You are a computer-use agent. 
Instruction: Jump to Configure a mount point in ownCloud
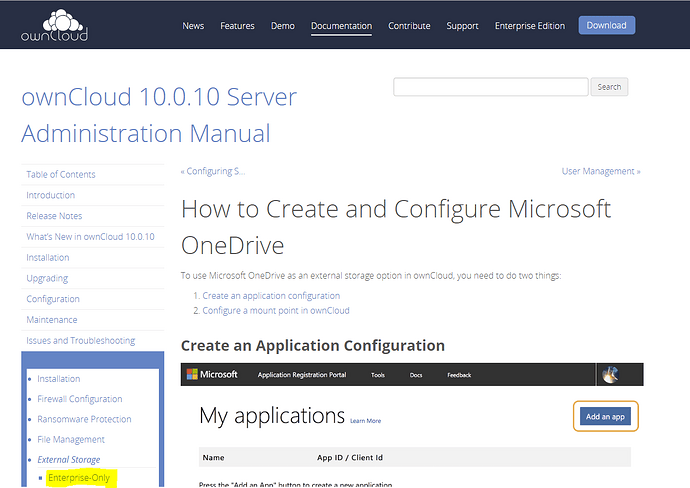[x=275, y=311]
